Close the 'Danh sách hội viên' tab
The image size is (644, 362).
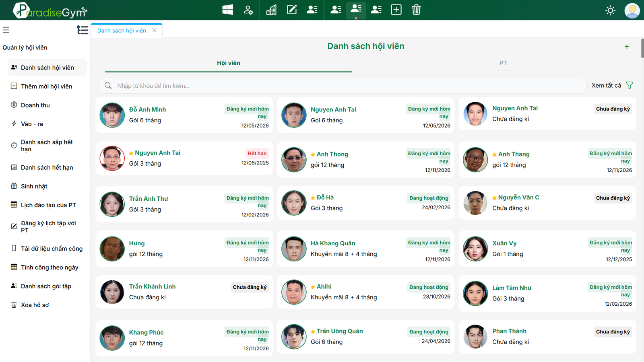coord(155,31)
